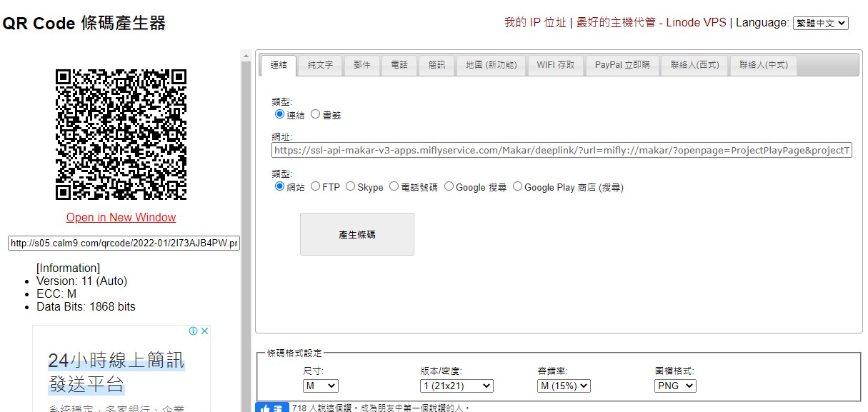This screenshot has height=412, width=868.
Task: Click the generated QR code image
Action: point(121,134)
